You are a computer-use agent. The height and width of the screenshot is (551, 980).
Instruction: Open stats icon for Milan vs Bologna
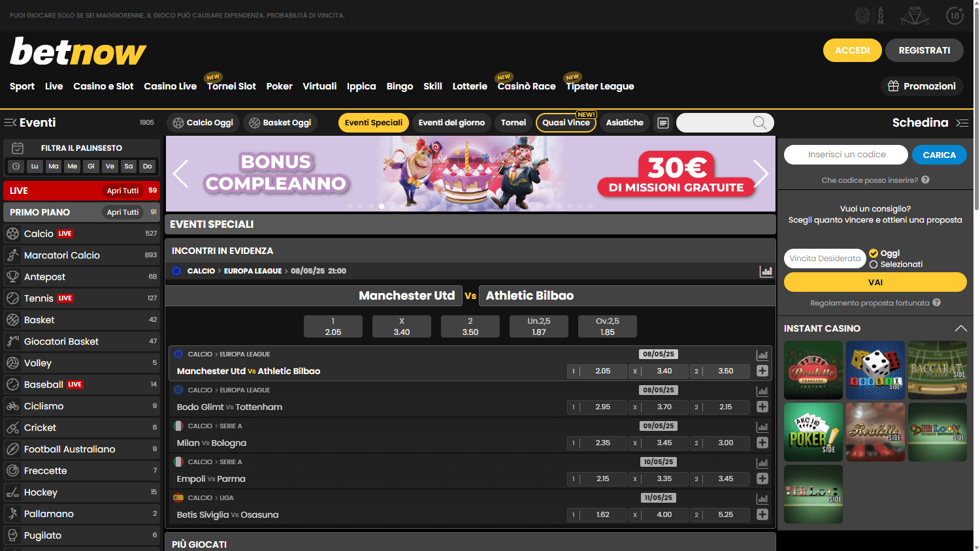(x=762, y=427)
